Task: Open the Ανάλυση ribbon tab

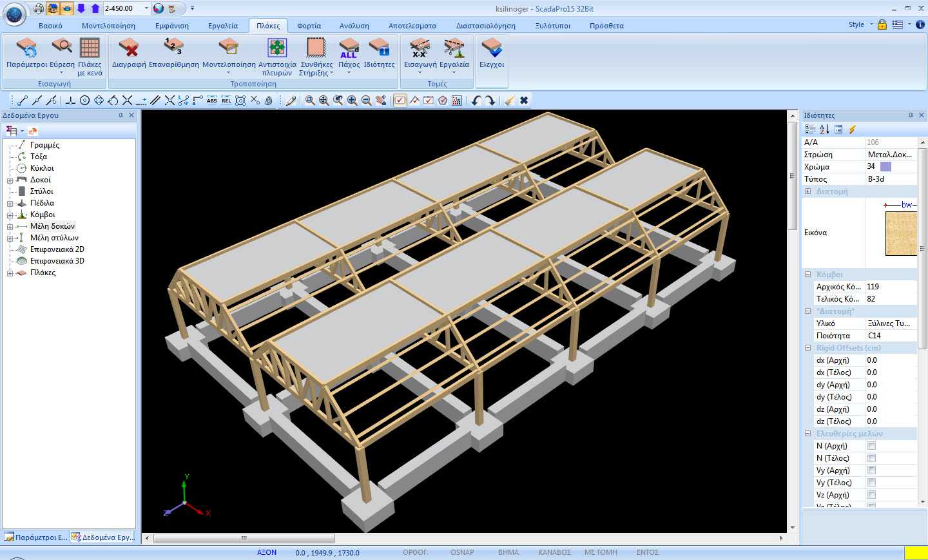Action: (x=354, y=26)
